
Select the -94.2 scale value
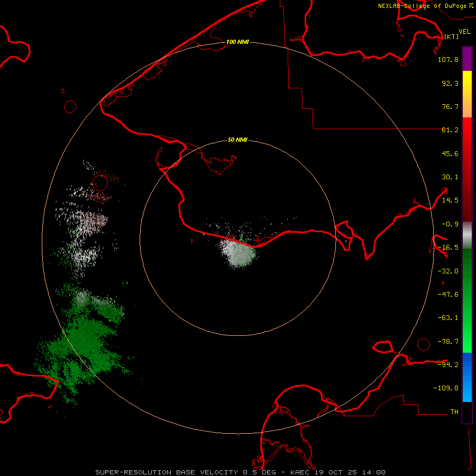(x=448, y=364)
